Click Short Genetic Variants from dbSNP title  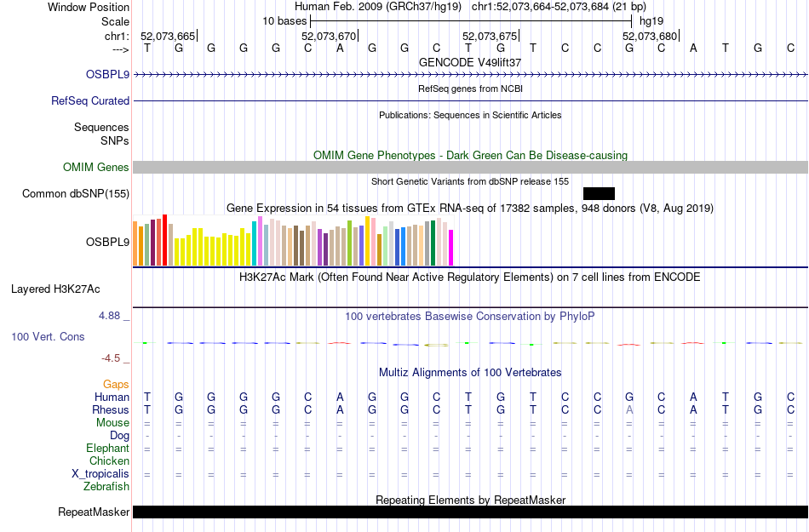pos(470,181)
